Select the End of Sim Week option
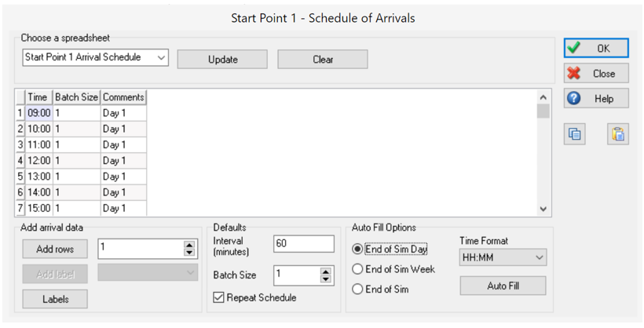Image resolution: width=644 pixels, height=328 pixels. click(x=358, y=269)
